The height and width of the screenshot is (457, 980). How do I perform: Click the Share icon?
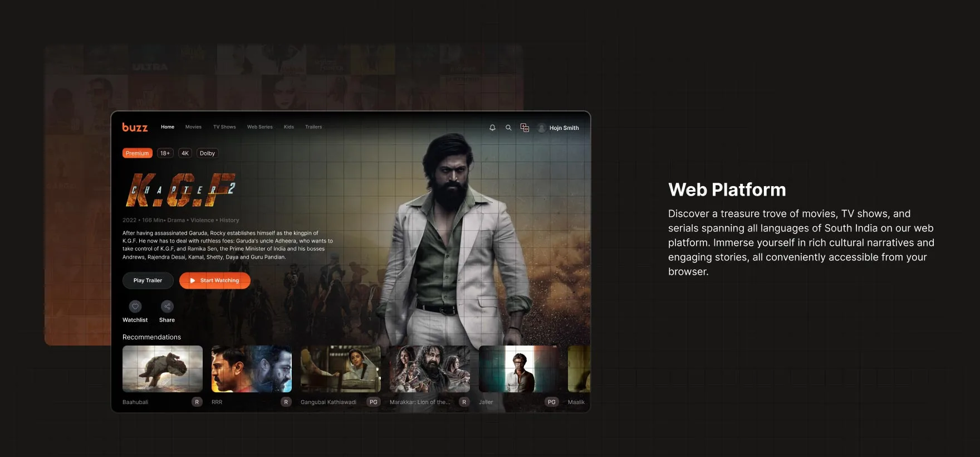167,307
